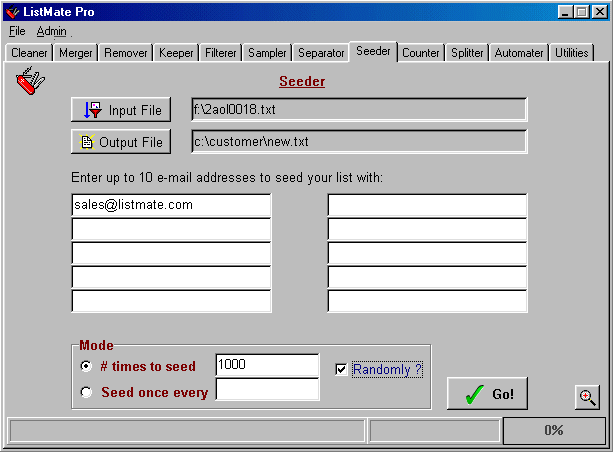The image size is (613, 452).
Task: Switch to the Merger tab
Action: click(76, 53)
